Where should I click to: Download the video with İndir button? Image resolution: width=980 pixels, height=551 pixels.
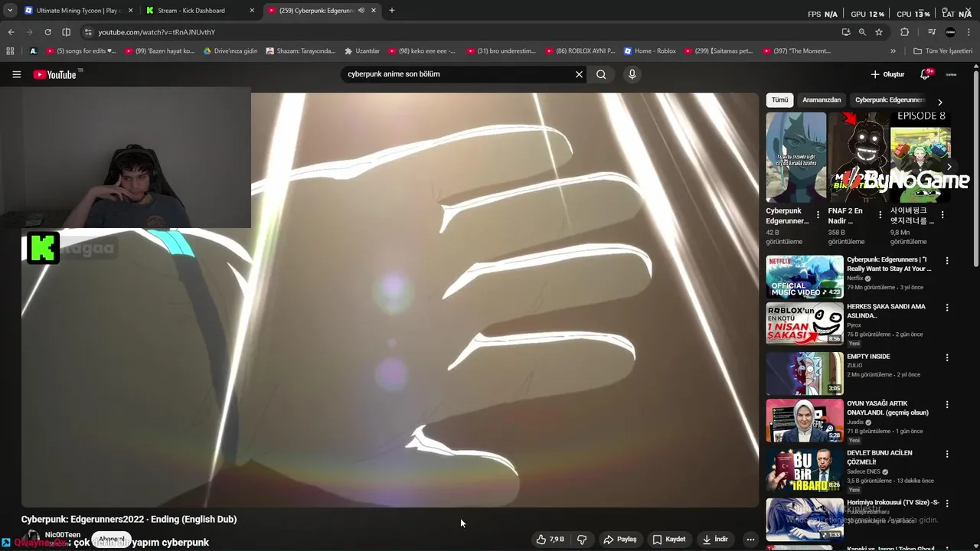point(715,540)
